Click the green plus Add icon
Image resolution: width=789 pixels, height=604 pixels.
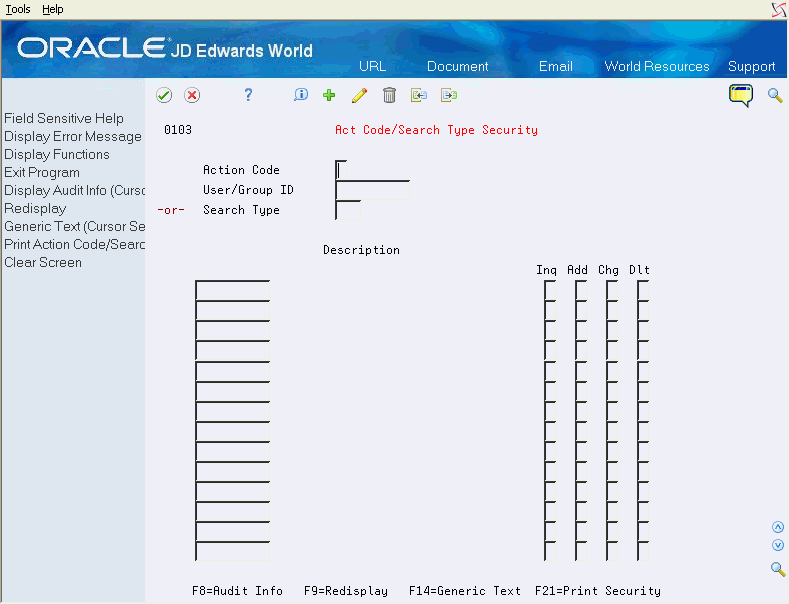coord(329,95)
